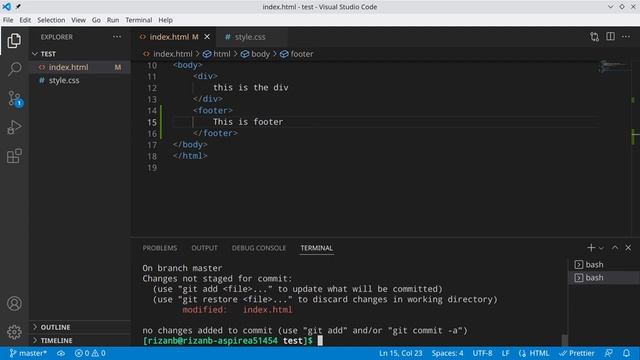
Task: Close the index.html editor tab
Action: 207,37
